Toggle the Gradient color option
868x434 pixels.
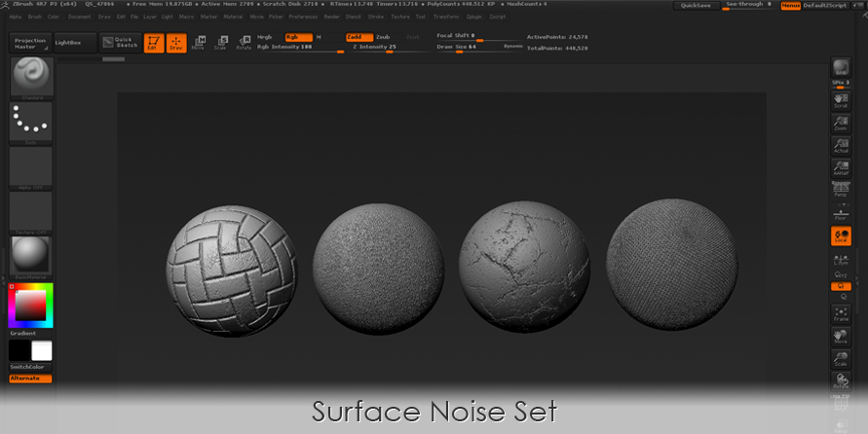22,334
